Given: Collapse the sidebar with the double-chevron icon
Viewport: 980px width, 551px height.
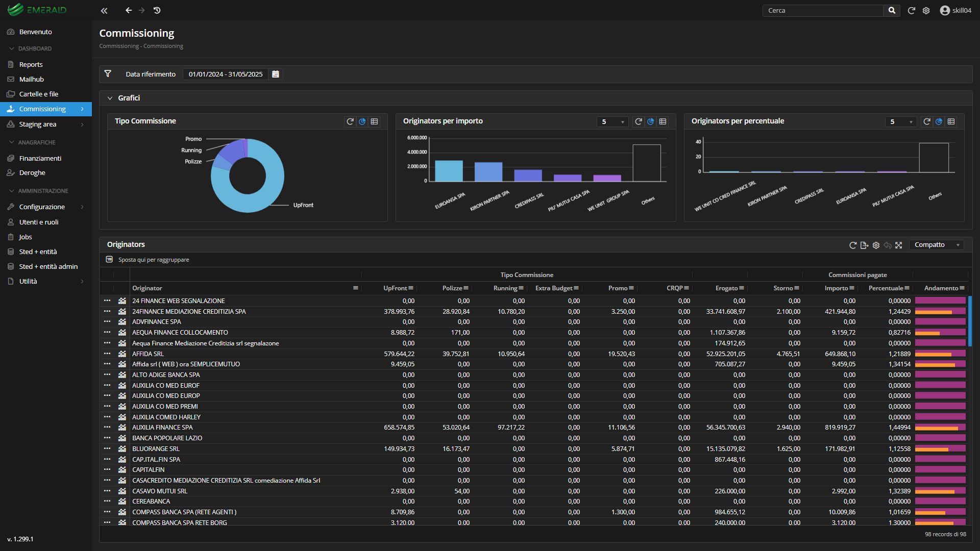Looking at the screenshot, I should 104,10.
